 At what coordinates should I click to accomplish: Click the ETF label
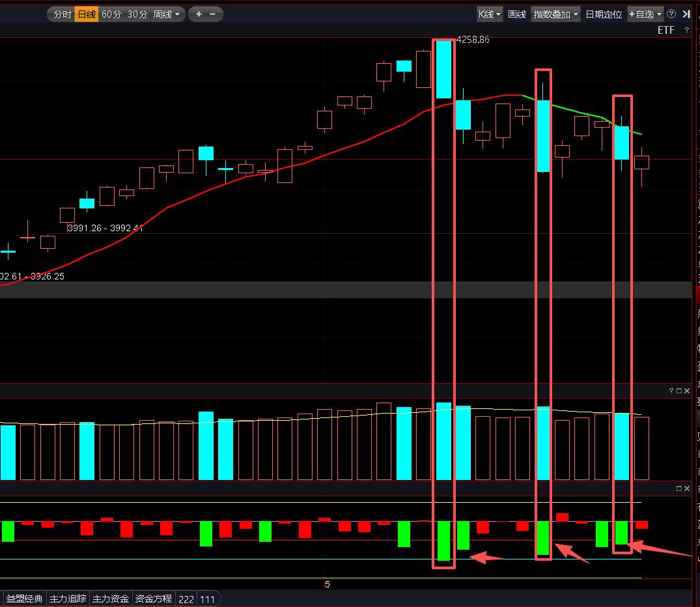click(665, 30)
